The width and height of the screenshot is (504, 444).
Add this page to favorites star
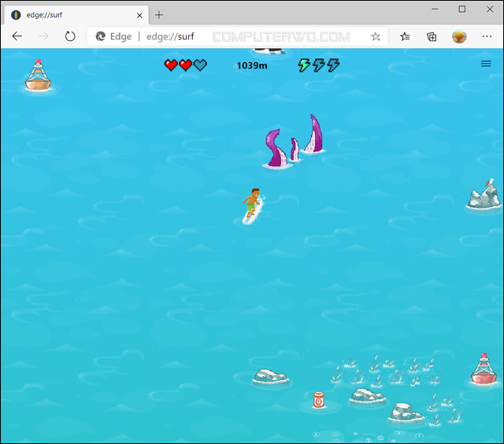click(376, 37)
